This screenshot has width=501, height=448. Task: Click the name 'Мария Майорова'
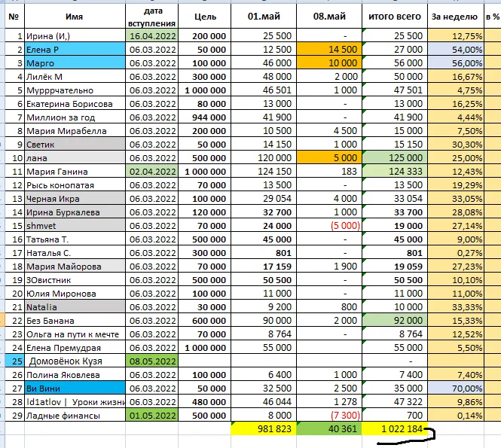pyautogui.click(x=75, y=267)
